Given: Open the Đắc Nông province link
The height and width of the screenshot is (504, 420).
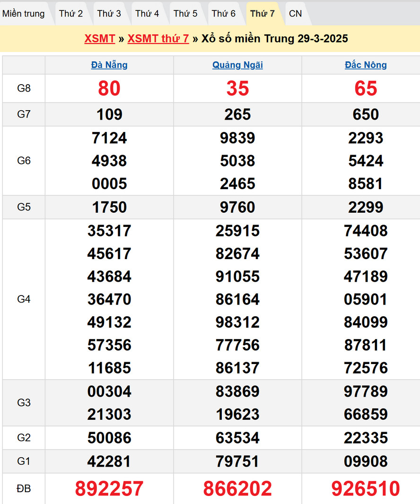Looking at the screenshot, I should (366, 65).
